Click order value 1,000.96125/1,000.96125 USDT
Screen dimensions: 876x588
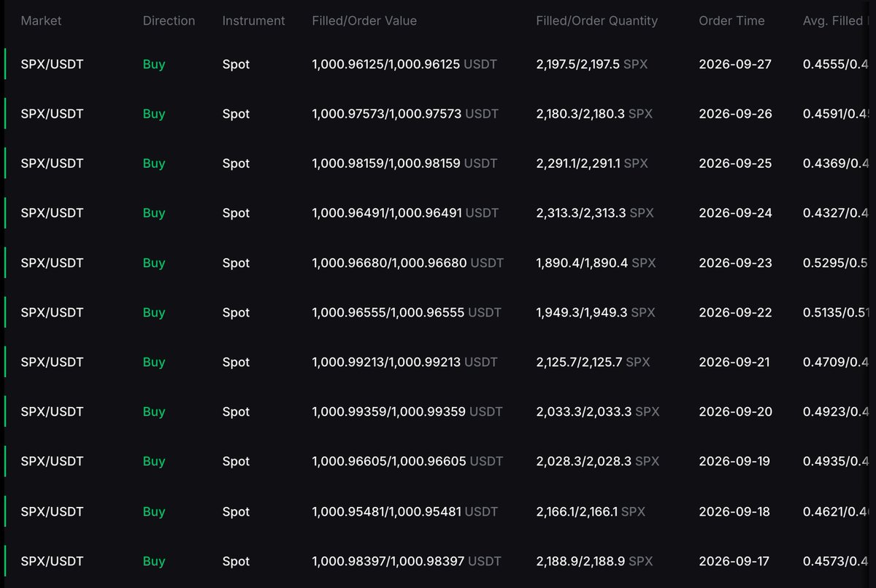click(404, 64)
